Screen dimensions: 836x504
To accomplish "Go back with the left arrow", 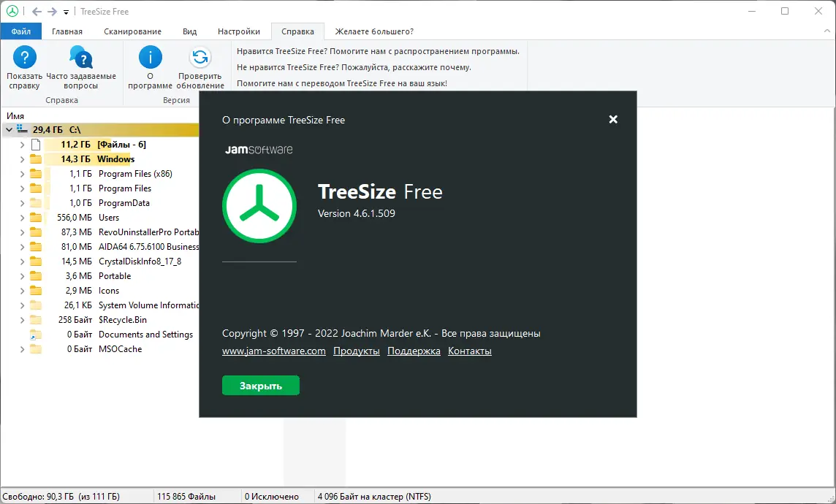I will (x=37, y=12).
